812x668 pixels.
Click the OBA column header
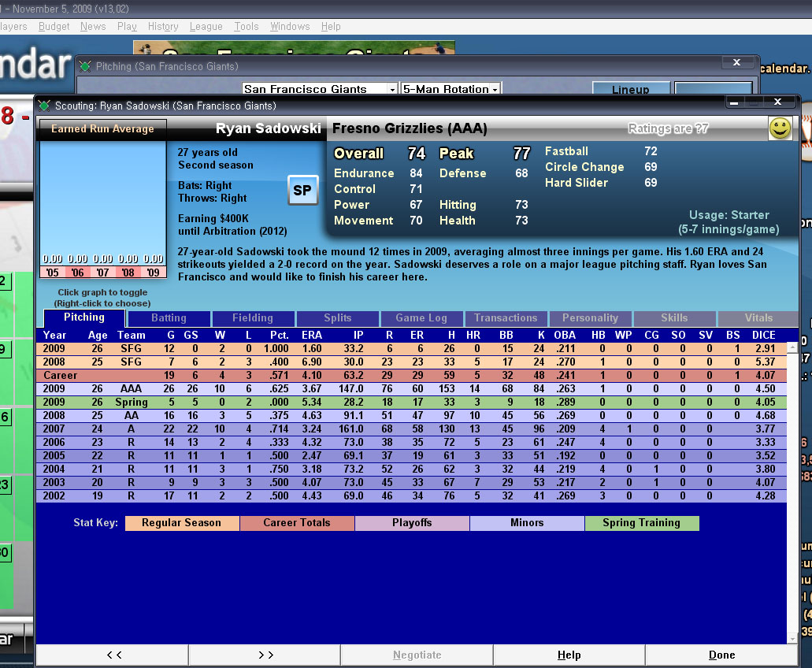click(x=565, y=335)
